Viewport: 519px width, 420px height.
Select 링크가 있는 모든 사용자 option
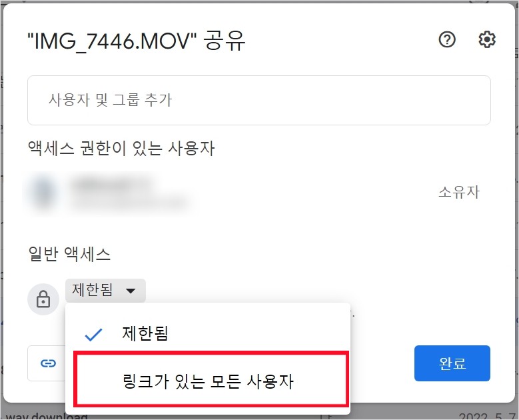tap(211, 379)
